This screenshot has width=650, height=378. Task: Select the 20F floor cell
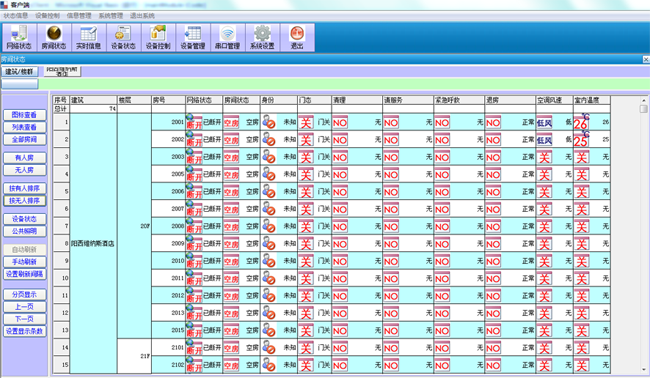coord(134,226)
